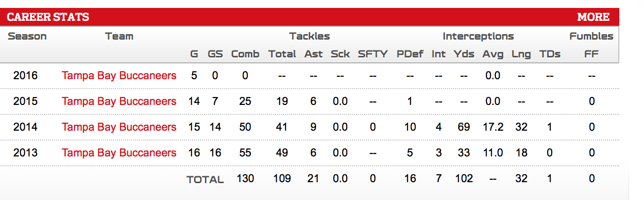Viewport: 644px width, 200px height.
Task: Click the TOTAL row label
Action: 205,180
